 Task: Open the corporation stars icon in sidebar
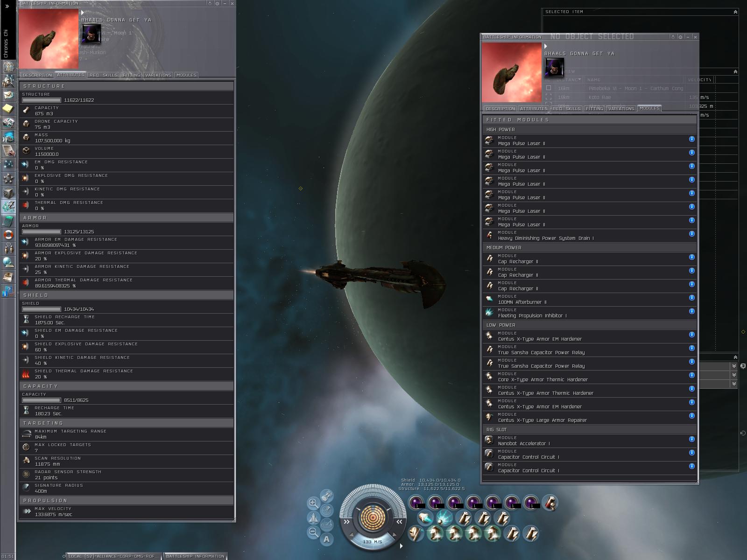click(x=8, y=178)
